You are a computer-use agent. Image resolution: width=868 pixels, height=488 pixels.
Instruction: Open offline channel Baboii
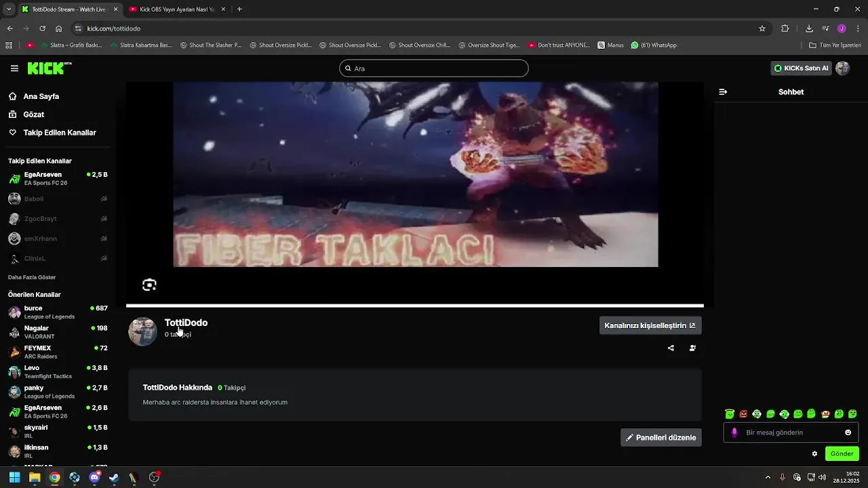tap(58, 199)
